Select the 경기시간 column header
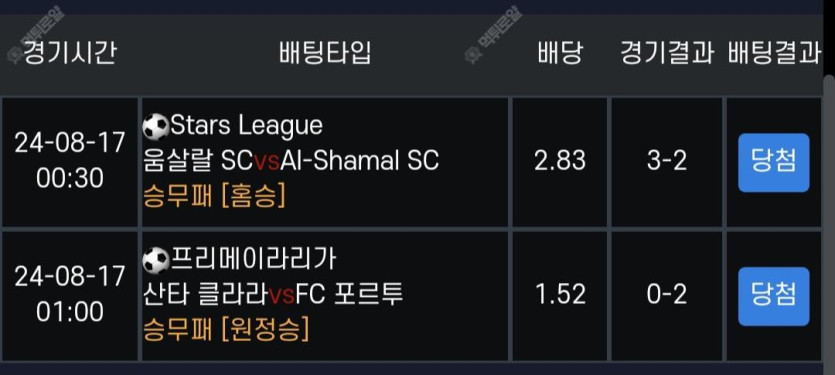This screenshot has height=375, width=835. click(x=69, y=53)
